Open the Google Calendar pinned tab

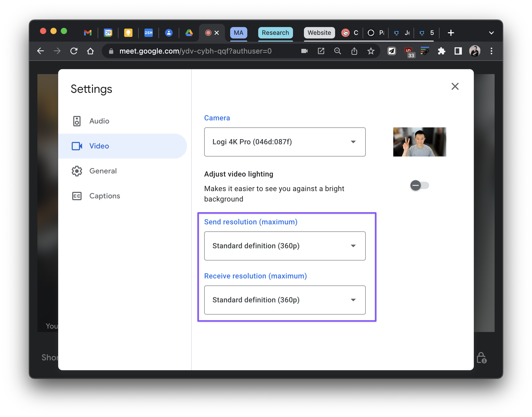coord(108,33)
